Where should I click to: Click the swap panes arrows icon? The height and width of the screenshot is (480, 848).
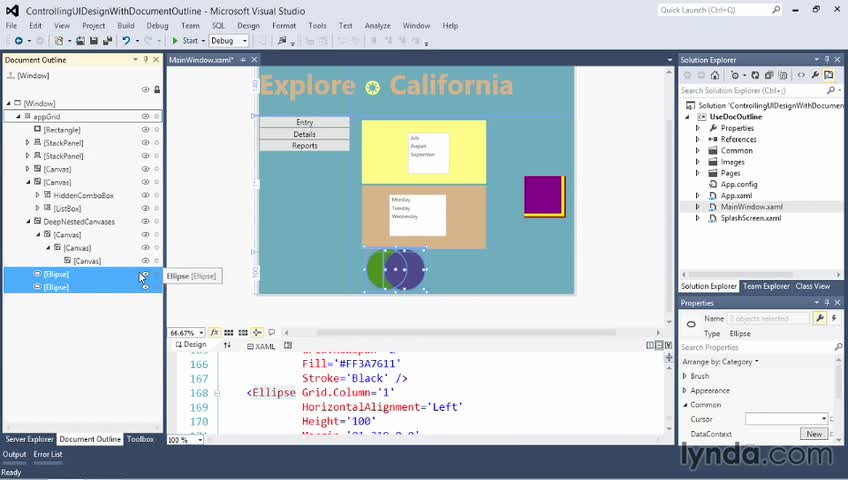227,345
